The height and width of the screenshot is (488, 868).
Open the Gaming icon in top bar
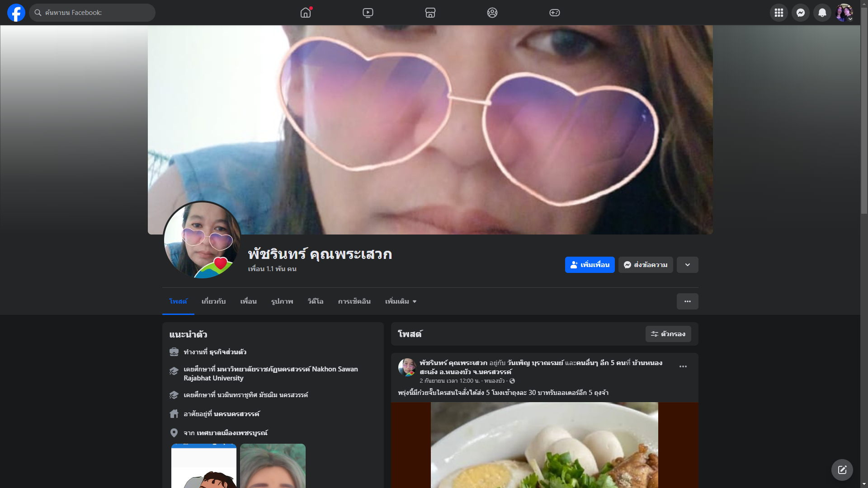point(554,13)
